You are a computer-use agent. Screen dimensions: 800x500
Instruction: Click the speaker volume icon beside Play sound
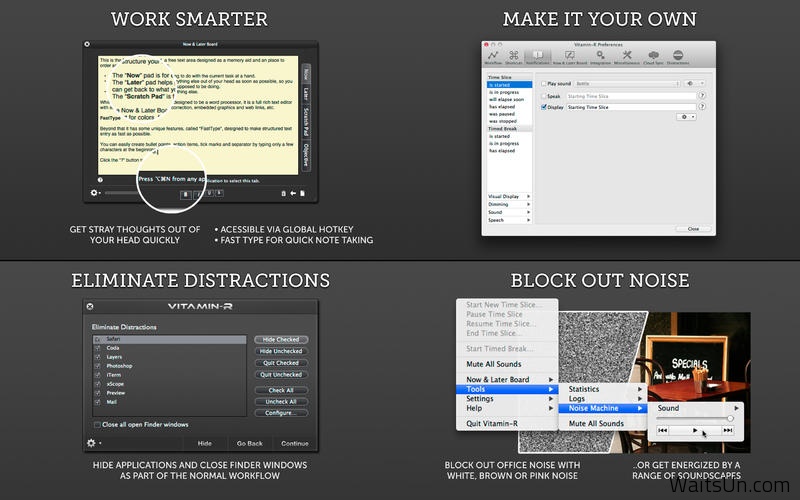pyautogui.click(x=691, y=83)
